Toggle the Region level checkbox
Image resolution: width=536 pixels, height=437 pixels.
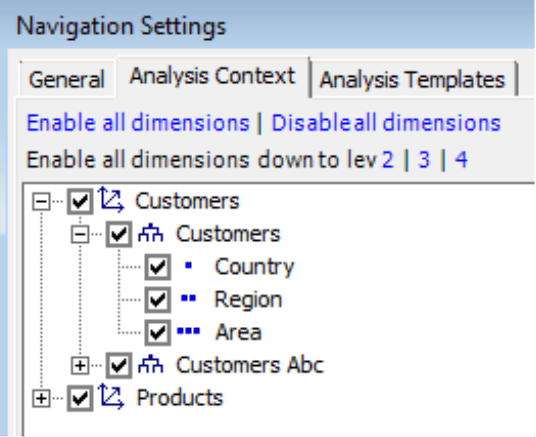tap(158, 300)
